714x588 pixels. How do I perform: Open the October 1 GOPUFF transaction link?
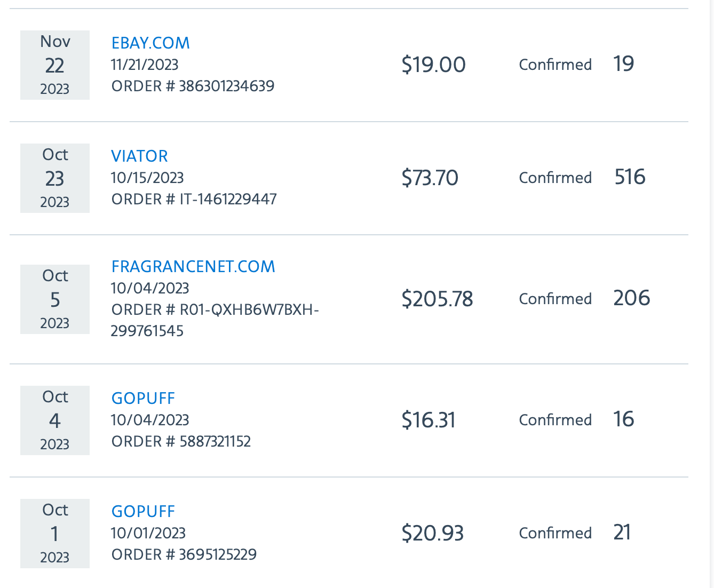coord(143,511)
